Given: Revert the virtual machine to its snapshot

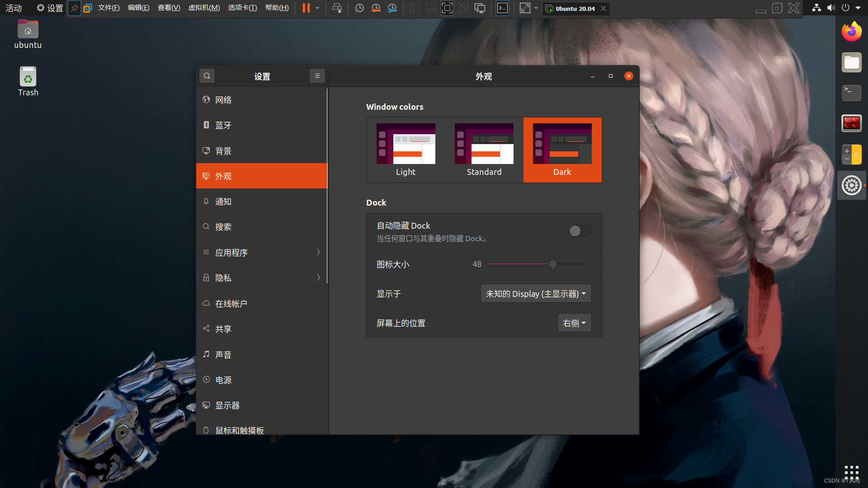Looking at the screenshot, I should tap(376, 8).
